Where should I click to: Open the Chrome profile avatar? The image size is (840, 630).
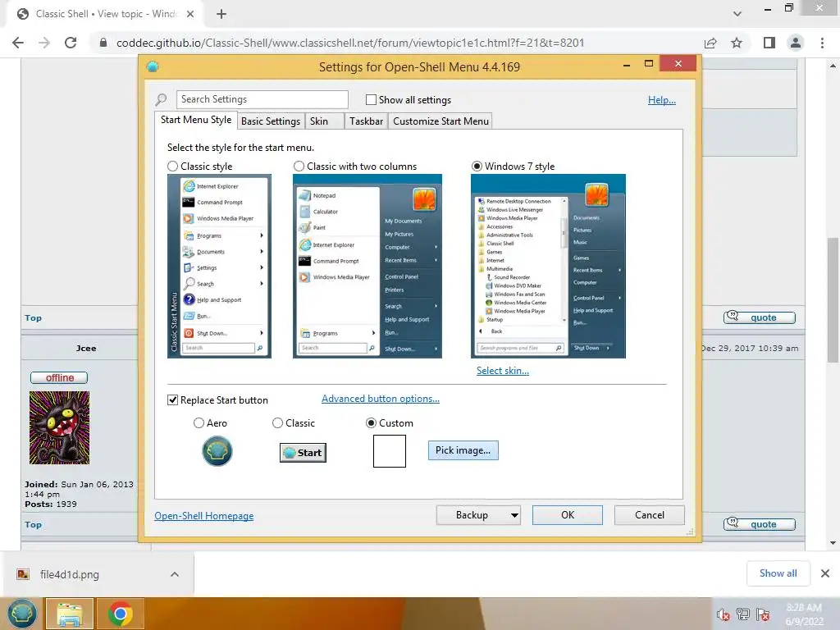(796, 43)
